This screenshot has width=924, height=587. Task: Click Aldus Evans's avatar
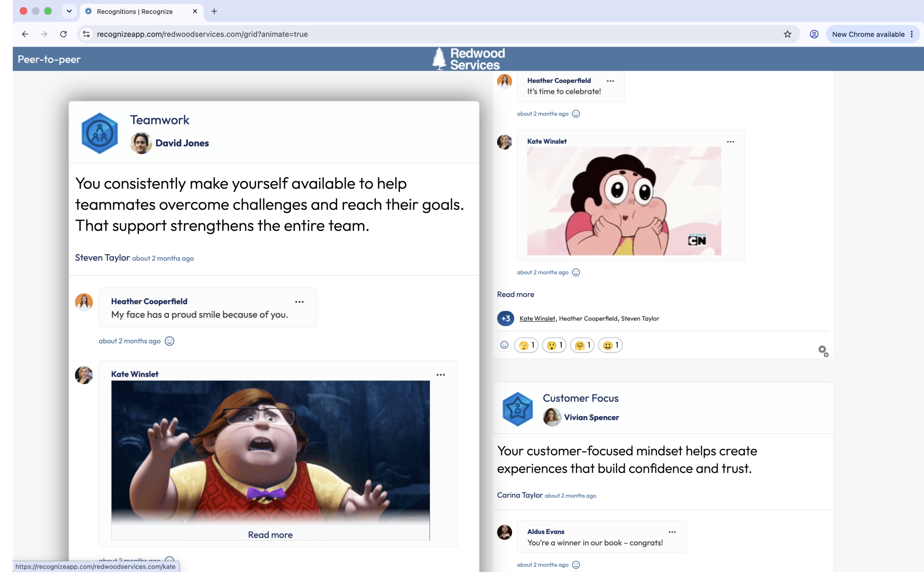505,532
